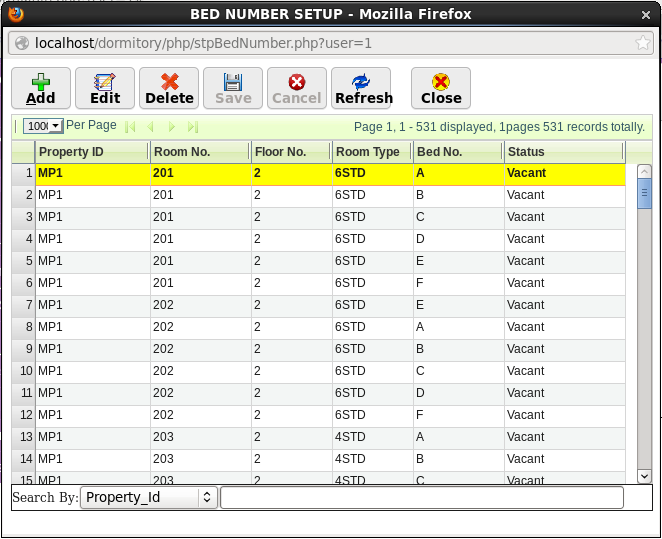Click the Add record button
Image resolution: width=662 pixels, height=539 pixels.
tap(41, 88)
